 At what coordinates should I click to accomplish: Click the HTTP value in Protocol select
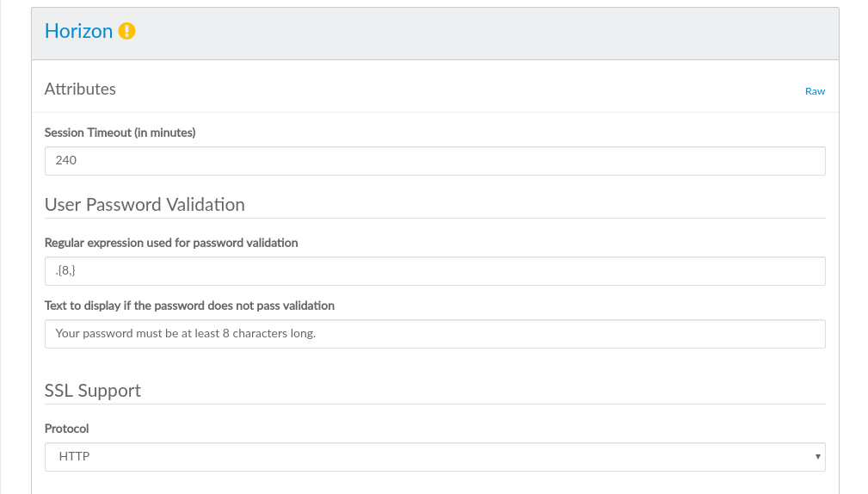point(74,457)
